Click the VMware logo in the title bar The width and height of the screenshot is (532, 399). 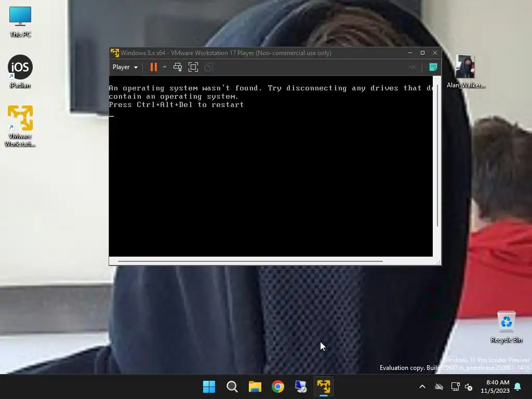click(115, 53)
